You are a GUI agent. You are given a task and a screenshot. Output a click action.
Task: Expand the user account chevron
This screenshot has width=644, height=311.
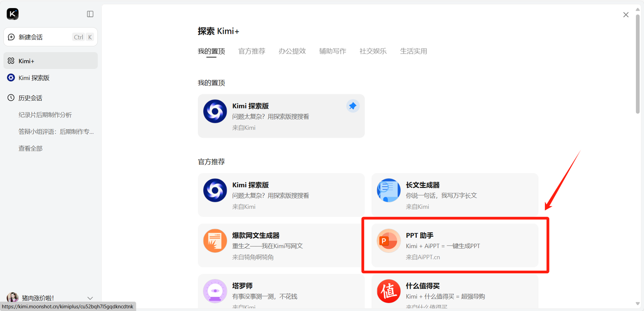coord(90,298)
